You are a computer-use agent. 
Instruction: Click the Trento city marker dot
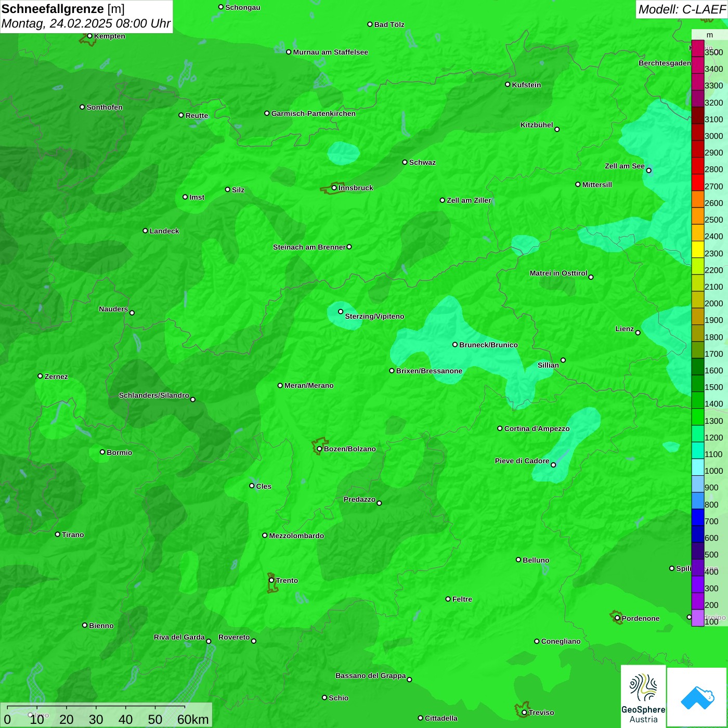(x=271, y=580)
